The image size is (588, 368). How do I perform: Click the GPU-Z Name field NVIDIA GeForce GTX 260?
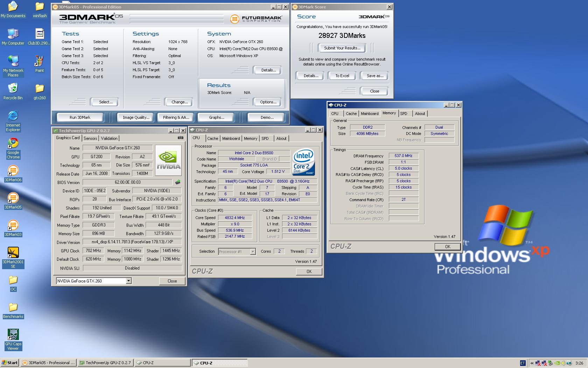(118, 148)
